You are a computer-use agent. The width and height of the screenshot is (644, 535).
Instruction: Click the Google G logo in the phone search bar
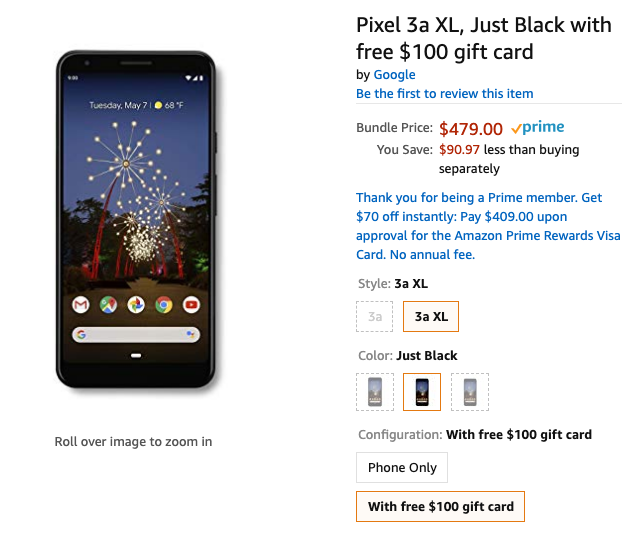[x=81, y=334]
